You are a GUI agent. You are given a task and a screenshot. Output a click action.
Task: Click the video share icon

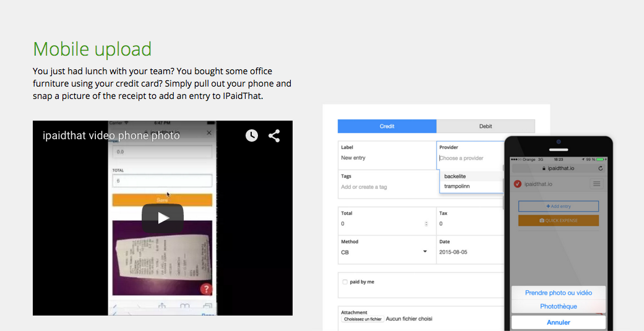[274, 135]
